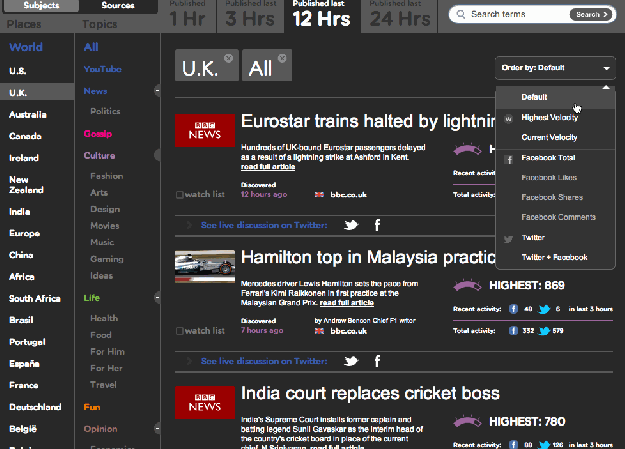Click velocity gauge icon for Hamilton story

pyautogui.click(x=468, y=286)
